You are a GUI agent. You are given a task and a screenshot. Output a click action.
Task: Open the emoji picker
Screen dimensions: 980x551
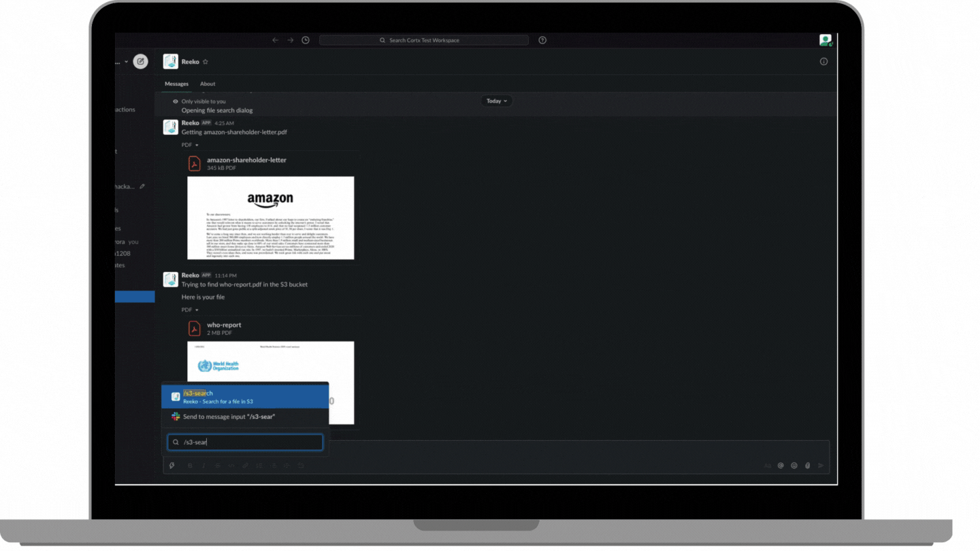point(794,466)
